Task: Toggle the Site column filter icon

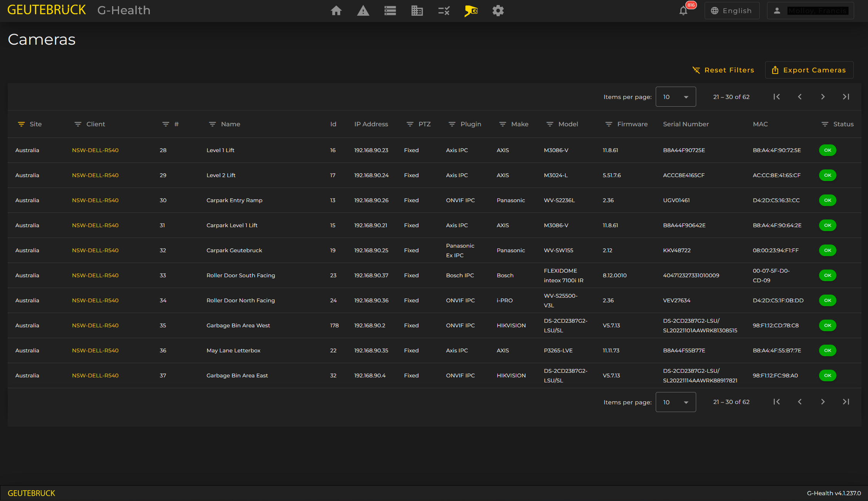Action: (21, 124)
